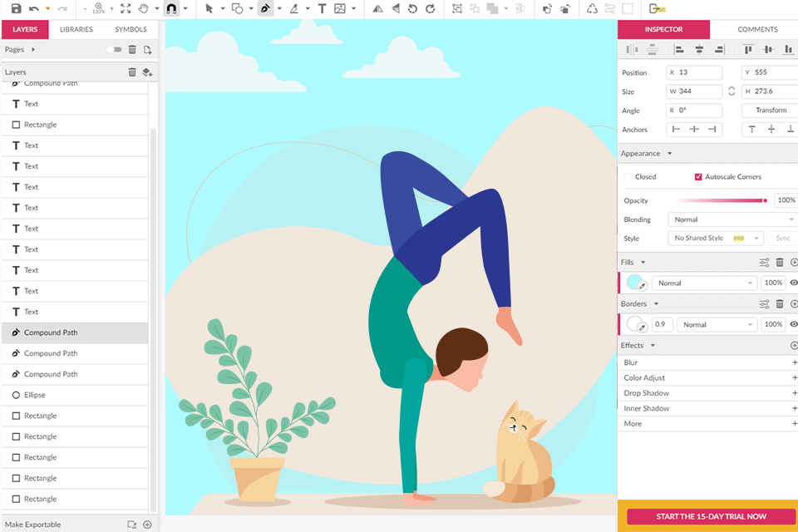Collapse the Appearance section arrow

[669, 154]
